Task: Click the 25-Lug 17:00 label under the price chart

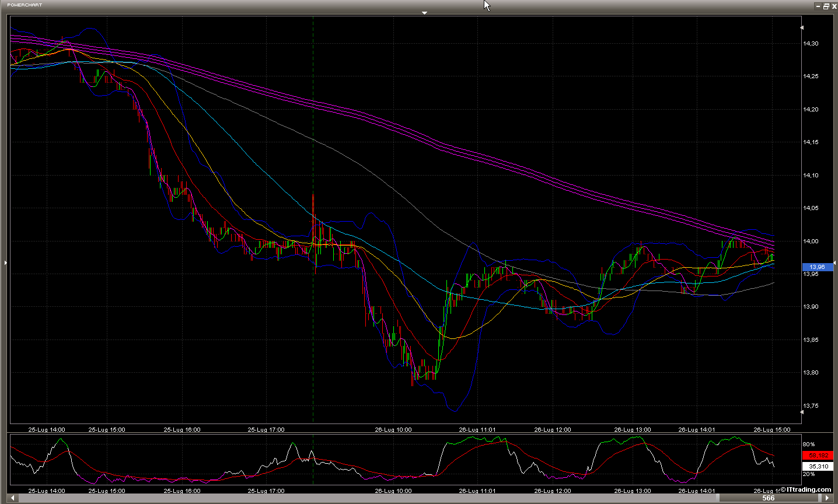Action: (x=266, y=430)
